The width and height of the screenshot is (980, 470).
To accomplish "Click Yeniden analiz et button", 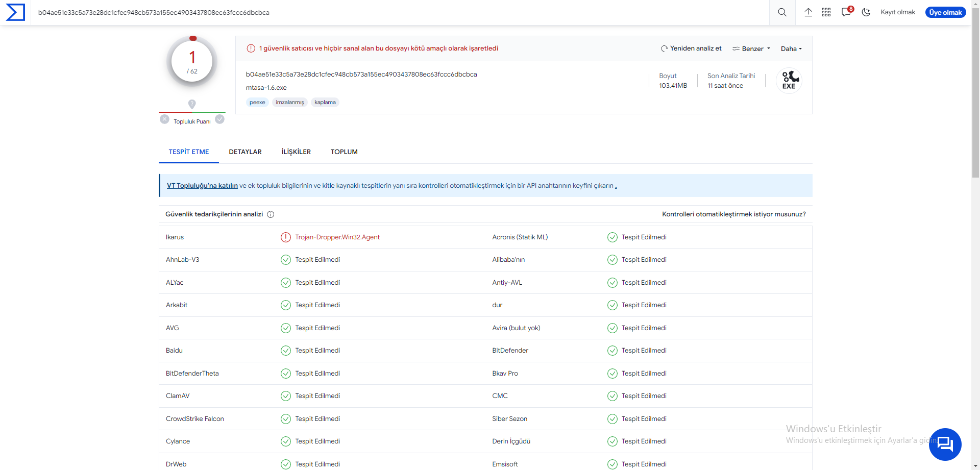I will [x=691, y=48].
